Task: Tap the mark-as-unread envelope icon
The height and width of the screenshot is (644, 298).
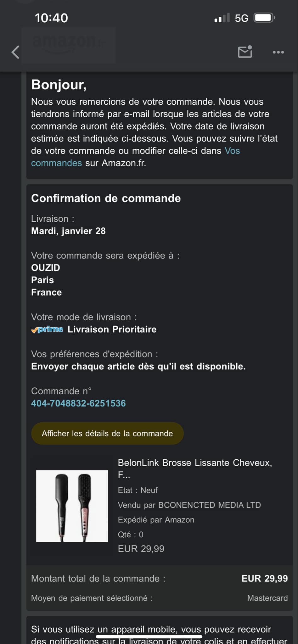Action: [x=245, y=52]
